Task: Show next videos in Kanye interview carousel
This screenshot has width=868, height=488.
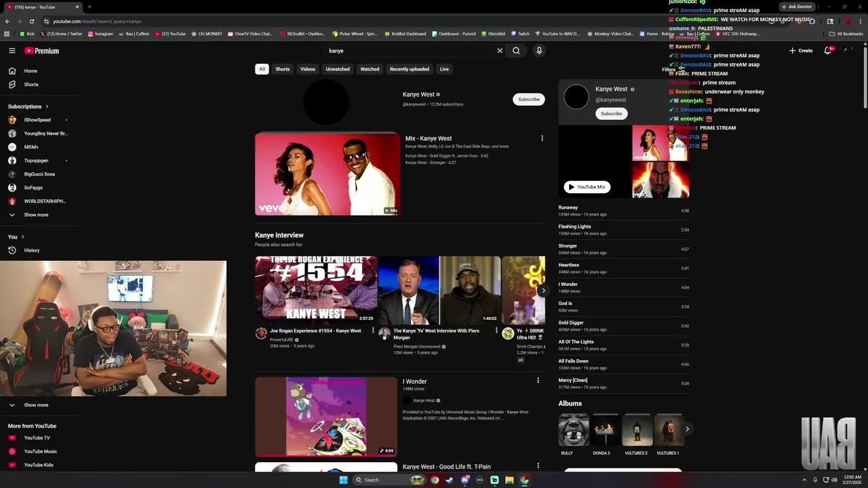Action: (x=542, y=291)
